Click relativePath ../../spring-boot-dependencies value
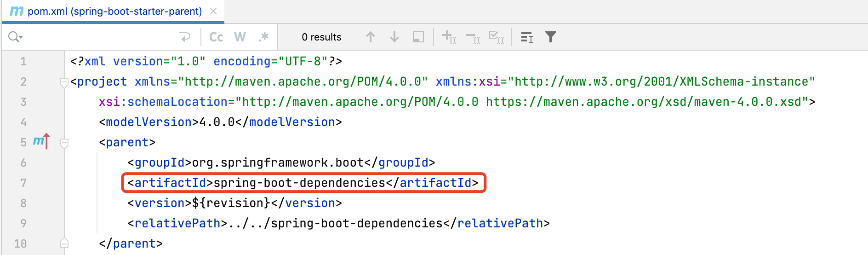Viewport: 868px width, 255px height. click(335, 223)
